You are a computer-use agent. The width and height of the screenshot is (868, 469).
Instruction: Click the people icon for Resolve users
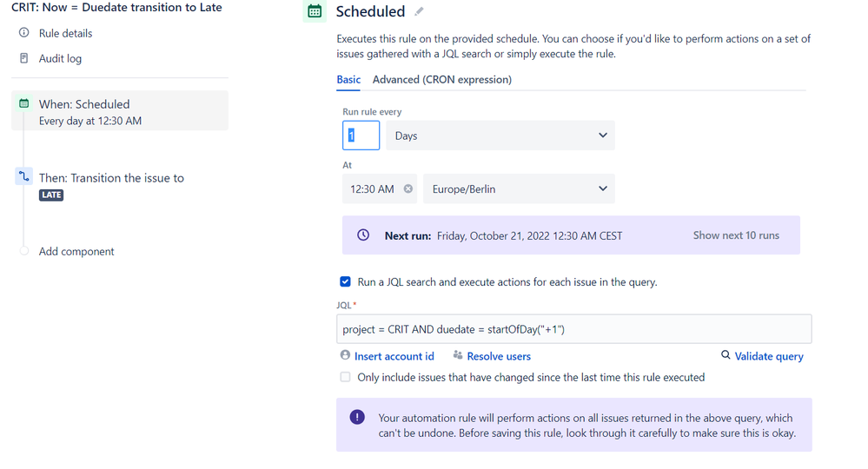click(458, 355)
